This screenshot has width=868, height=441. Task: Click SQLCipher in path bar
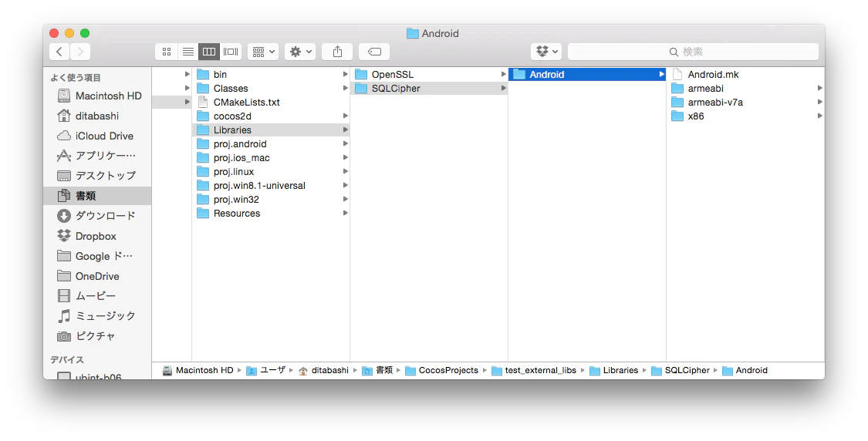(681, 370)
